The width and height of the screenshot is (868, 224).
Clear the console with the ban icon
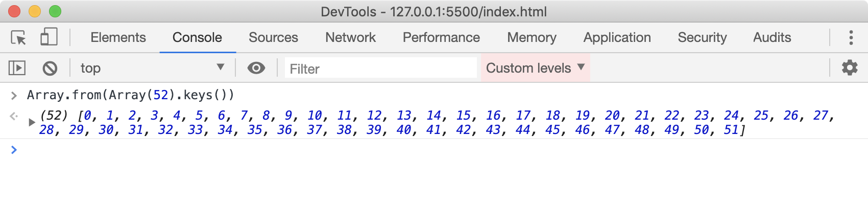50,68
